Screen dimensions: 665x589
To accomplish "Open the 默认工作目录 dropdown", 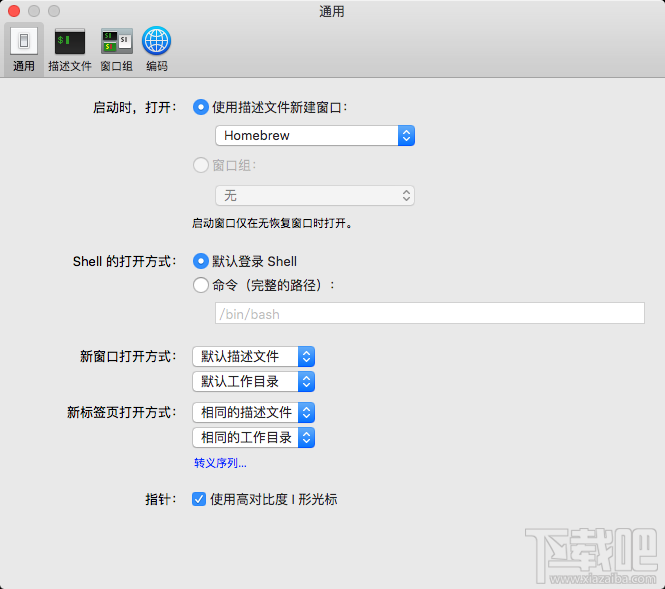I will pos(254,381).
